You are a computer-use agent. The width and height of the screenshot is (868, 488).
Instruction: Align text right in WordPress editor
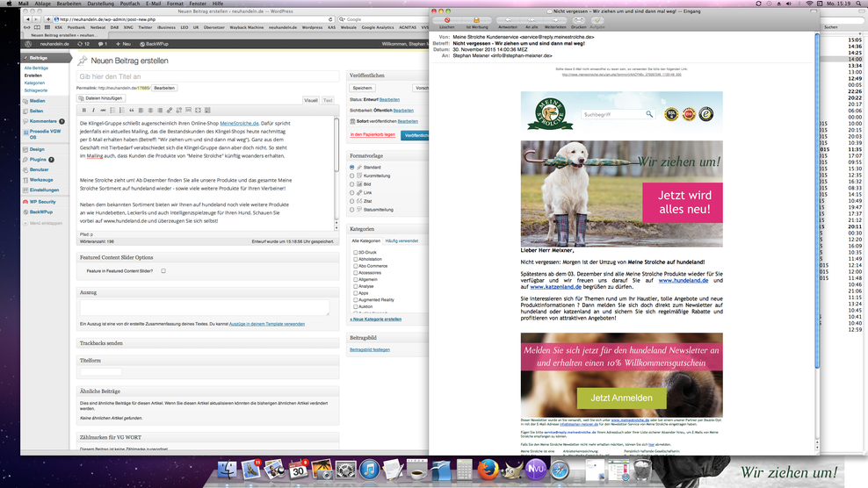pos(160,110)
